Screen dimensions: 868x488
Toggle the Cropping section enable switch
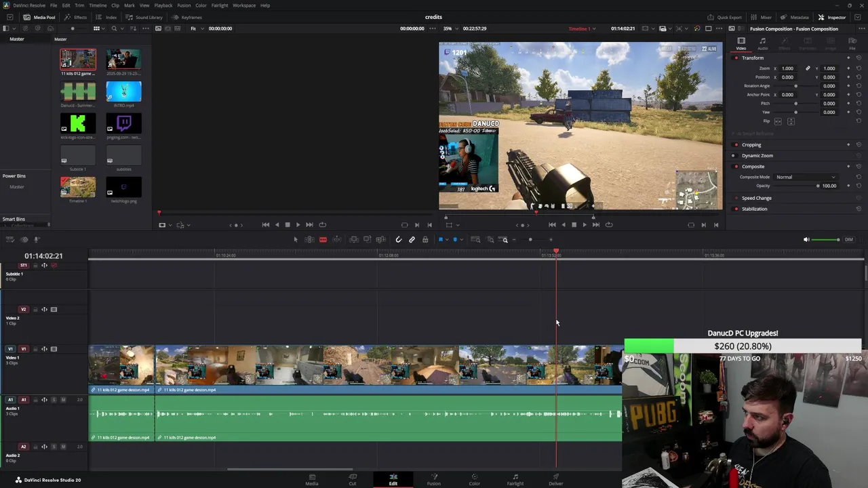(736, 144)
